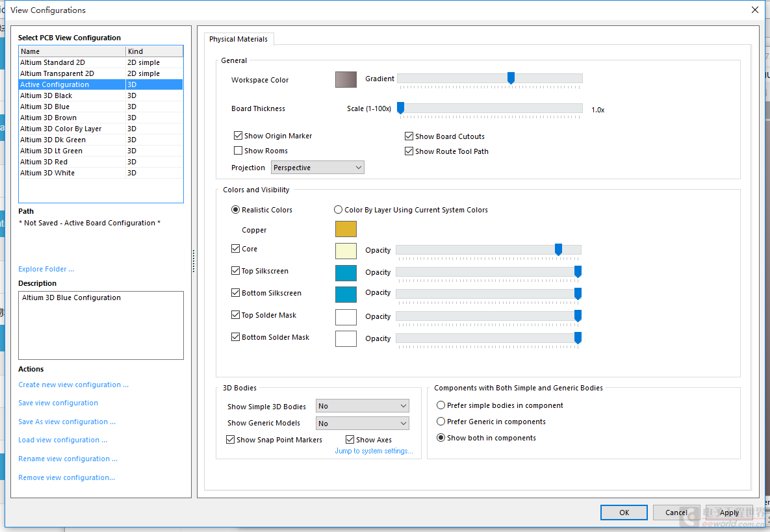
Task: Click the Gradient slider handle
Action: coord(511,77)
